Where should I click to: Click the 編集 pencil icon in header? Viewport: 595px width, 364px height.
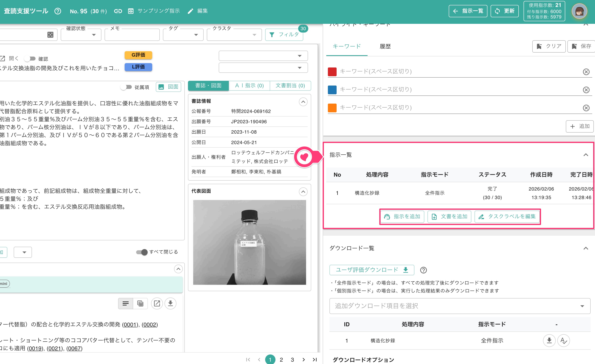coord(191,11)
